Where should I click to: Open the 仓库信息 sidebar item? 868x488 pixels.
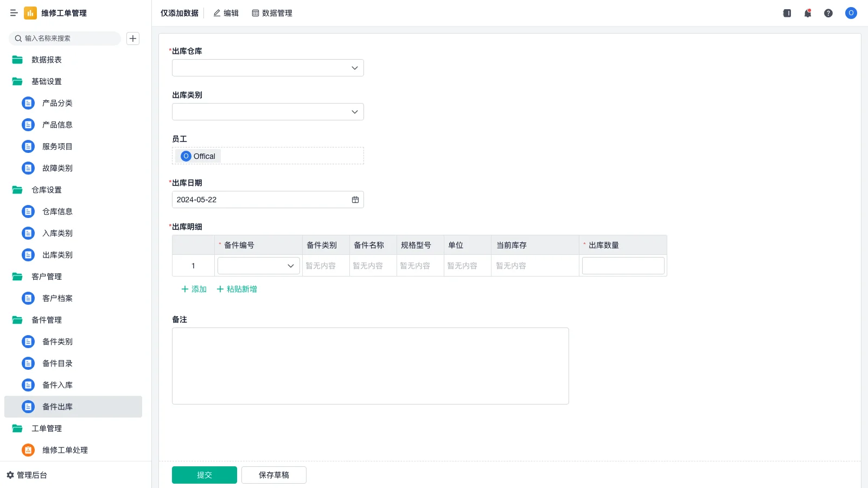click(x=73, y=211)
